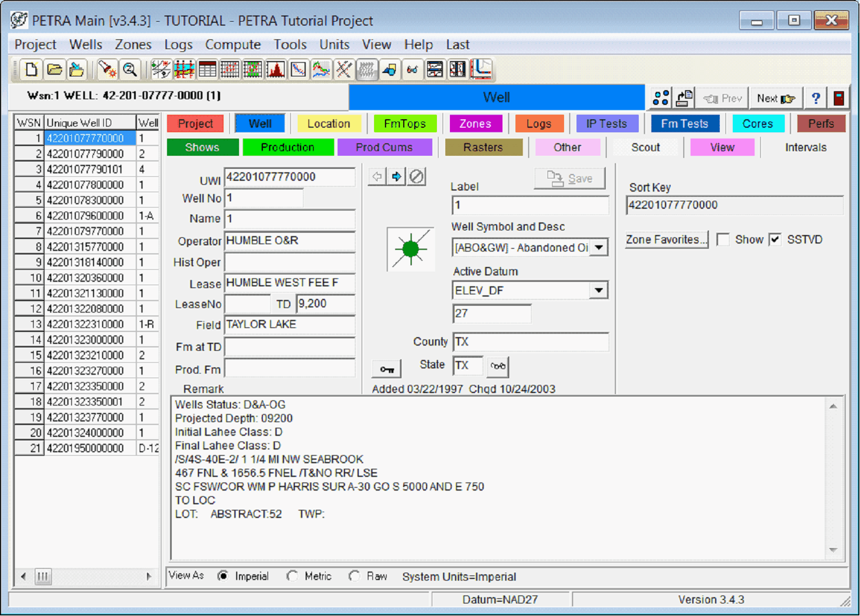Switch to the FmTops tab
The width and height of the screenshot is (860, 616).
(x=404, y=124)
